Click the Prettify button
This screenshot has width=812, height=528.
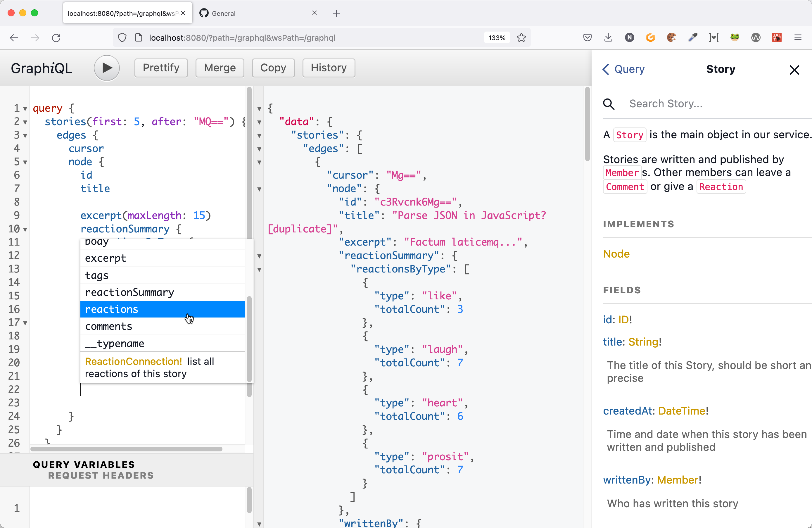point(161,68)
